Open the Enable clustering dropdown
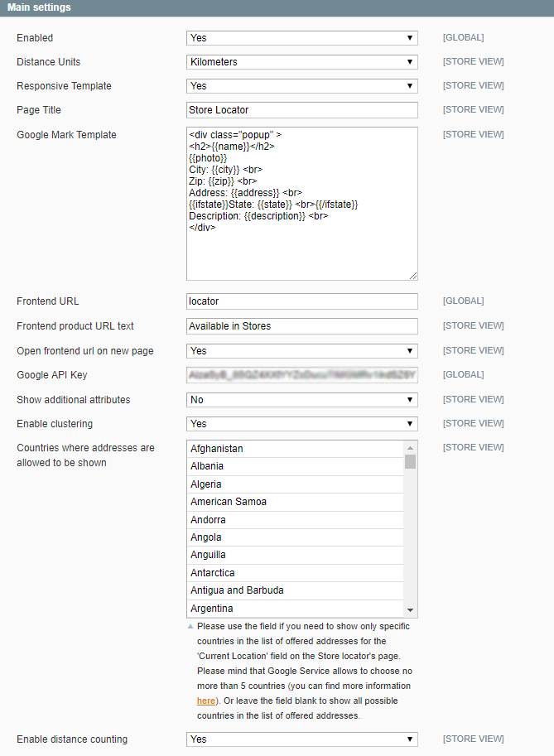The height and width of the screenshot is (756, 554). pos(301,424)
